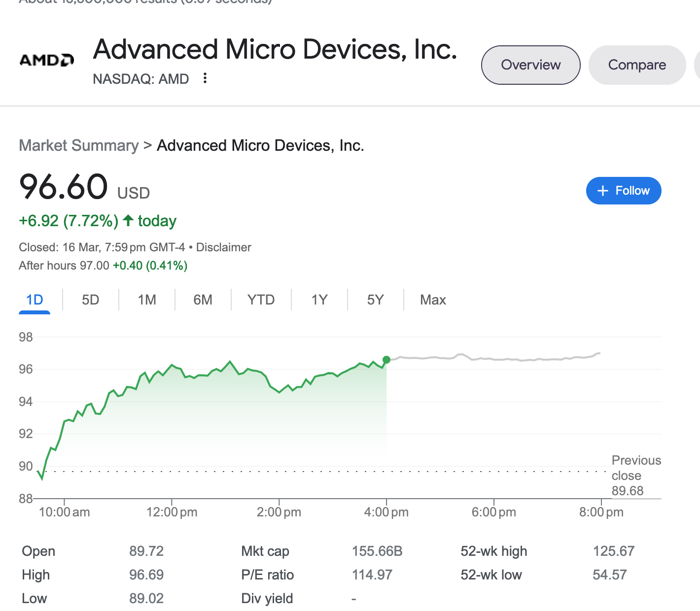
Task: Click the High value 96.69
Action: click(x=146, y=575)
